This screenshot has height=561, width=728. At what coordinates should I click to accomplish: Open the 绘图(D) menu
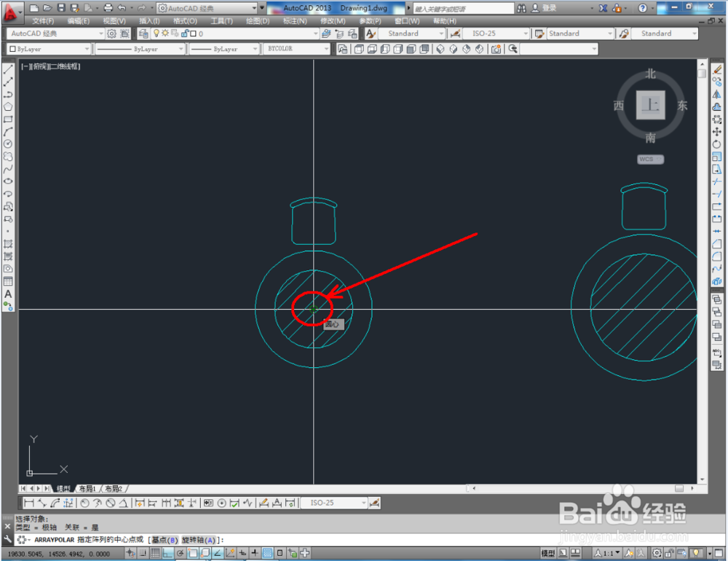[258, 21]
